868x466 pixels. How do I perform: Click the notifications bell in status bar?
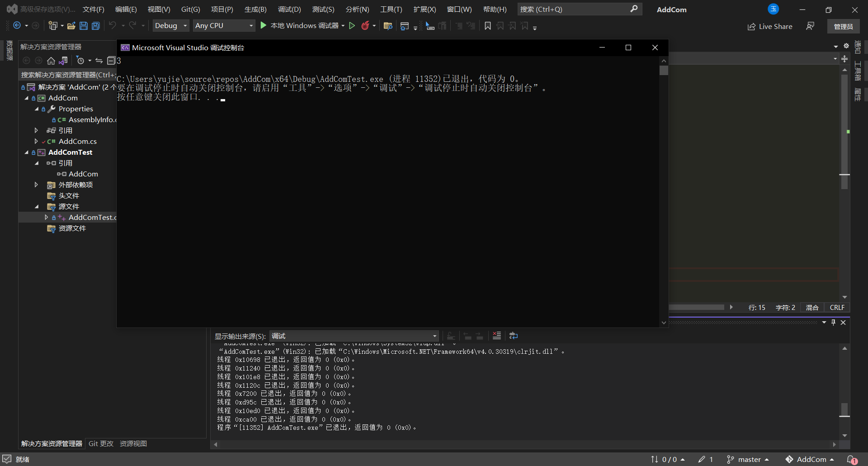[x=852, y=459]
